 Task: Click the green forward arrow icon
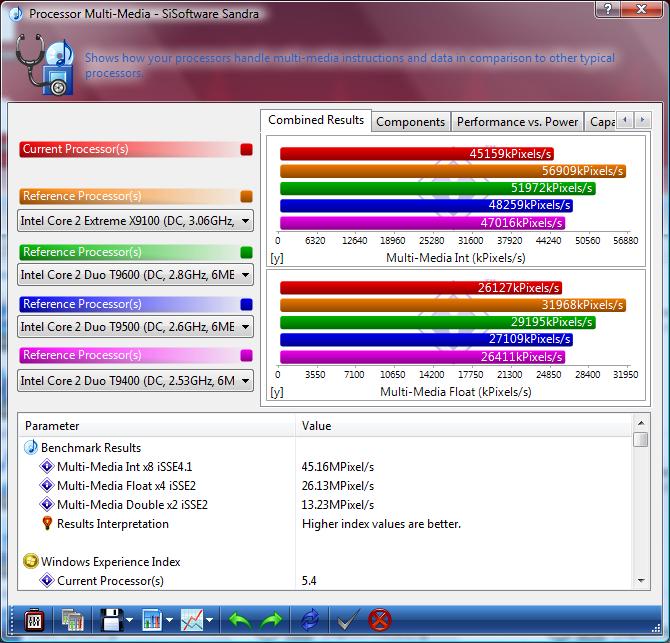pyautogui.click(x=271, y=620)
